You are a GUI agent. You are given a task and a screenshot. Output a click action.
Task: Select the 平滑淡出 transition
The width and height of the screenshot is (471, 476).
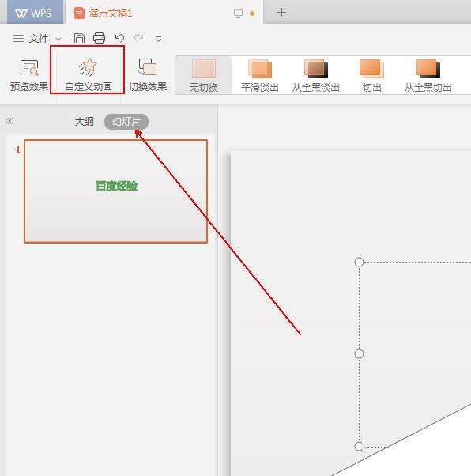260,76
